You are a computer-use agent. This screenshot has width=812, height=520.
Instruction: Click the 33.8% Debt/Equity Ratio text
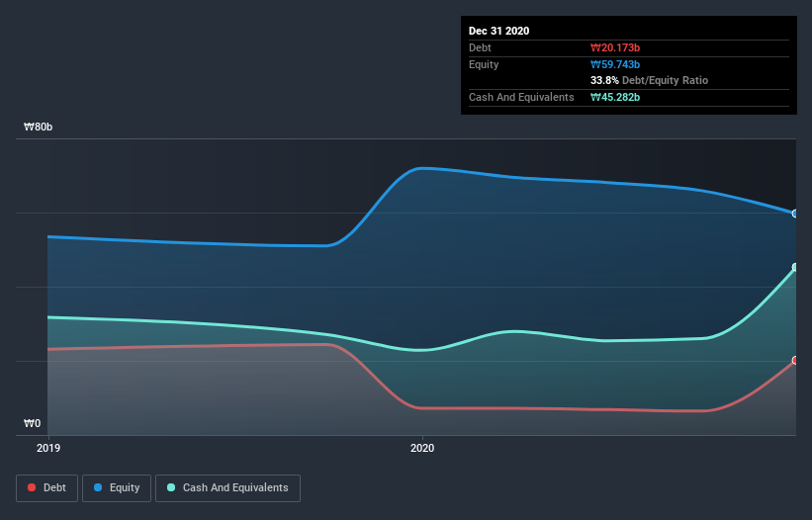tap(650, 80)
